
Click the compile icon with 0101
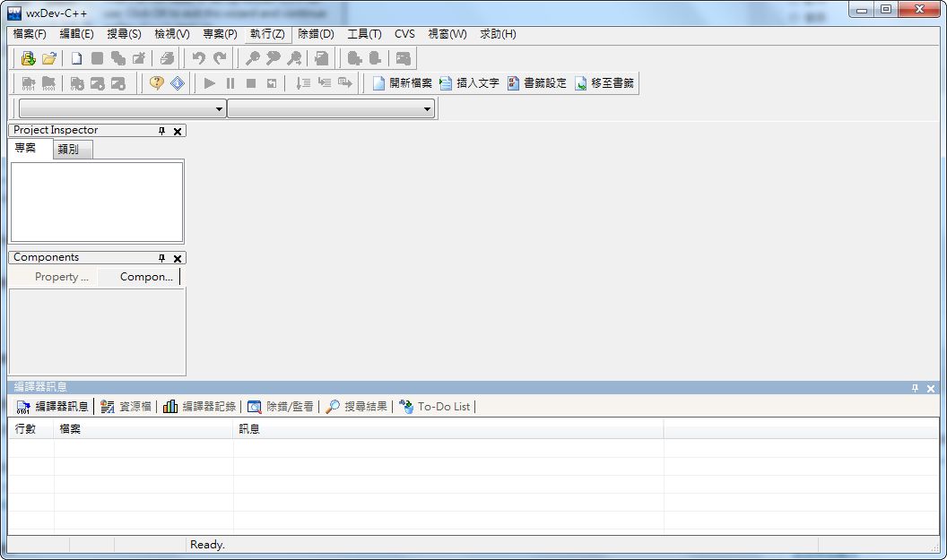click(28, 83)
